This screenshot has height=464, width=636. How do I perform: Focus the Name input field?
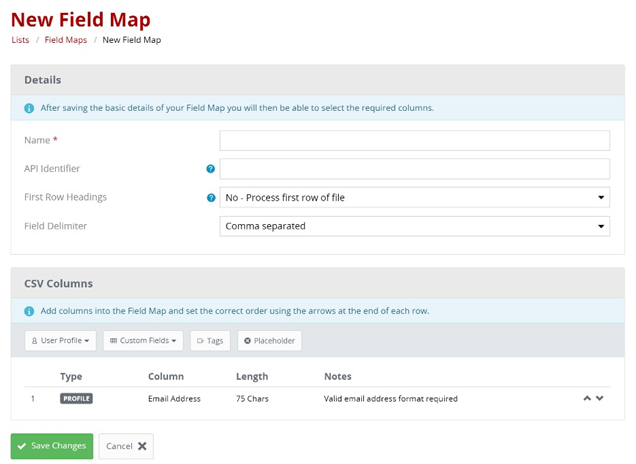(414, 140)
